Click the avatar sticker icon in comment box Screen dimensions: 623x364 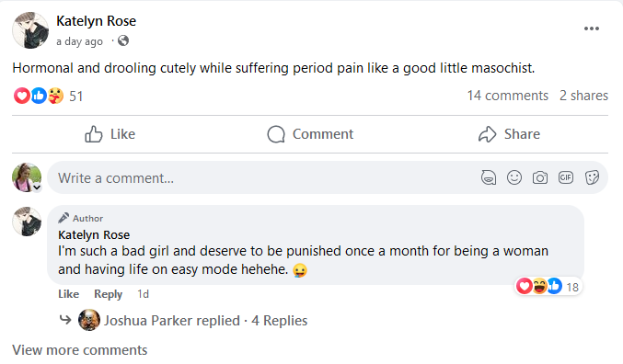point(489,177)
